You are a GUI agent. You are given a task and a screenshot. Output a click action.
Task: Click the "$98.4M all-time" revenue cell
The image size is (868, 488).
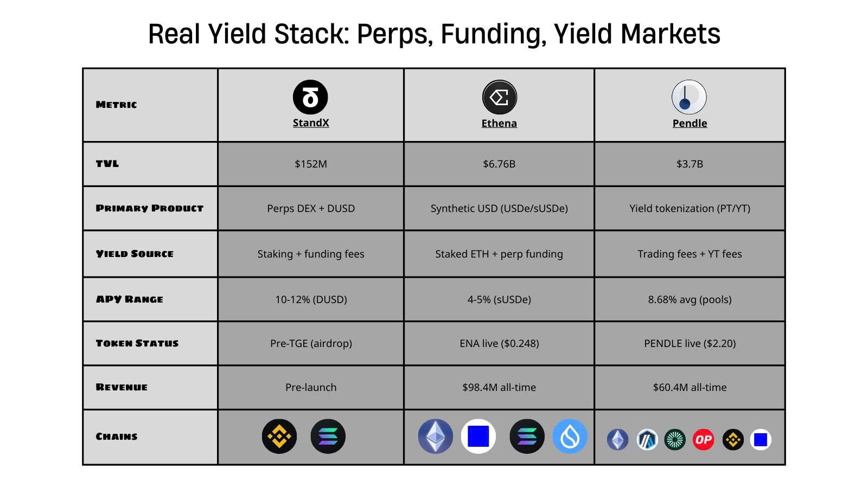(x=499, y=387)
